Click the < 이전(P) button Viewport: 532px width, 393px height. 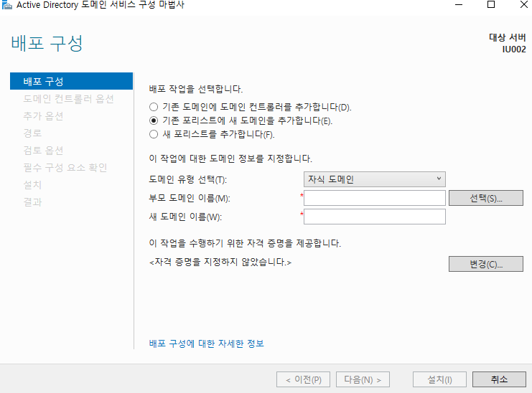click(303, 379)
